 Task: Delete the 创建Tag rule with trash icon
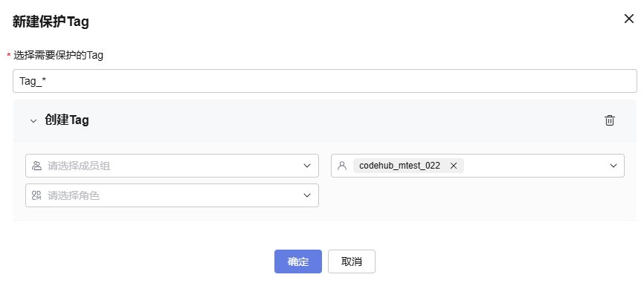pos(610,120)
